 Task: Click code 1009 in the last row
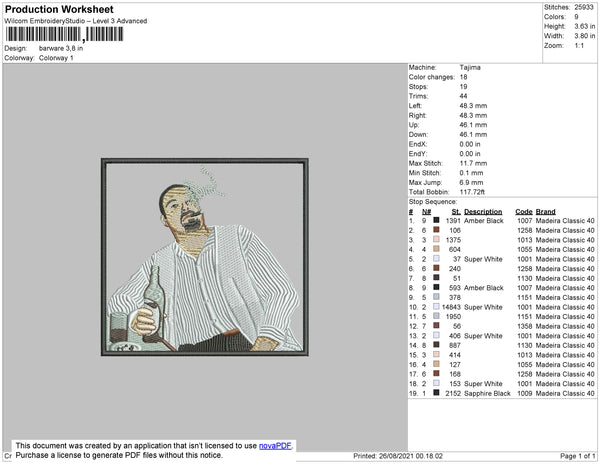[525, 393]
